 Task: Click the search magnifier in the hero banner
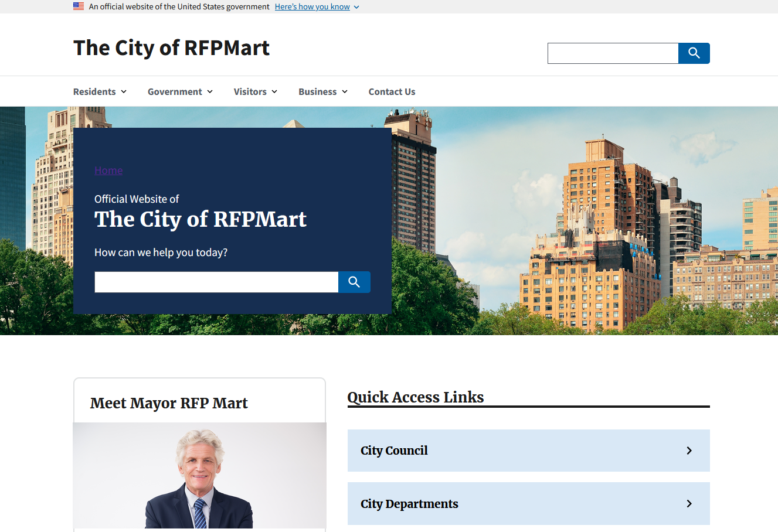(x=354, y=282)
